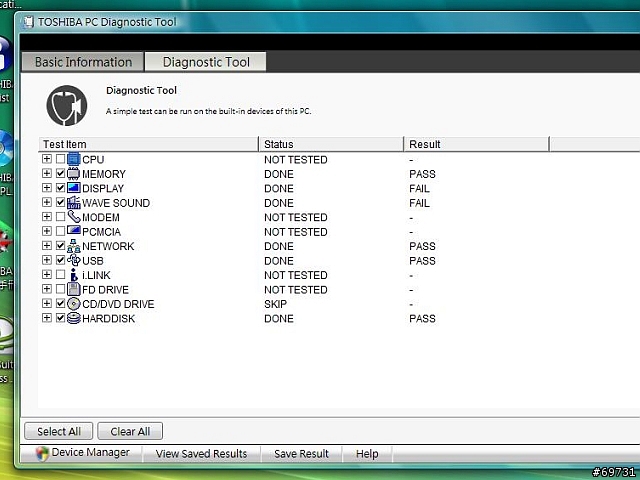Click the FD DRIVE floppy icon

tap(73, 289)
